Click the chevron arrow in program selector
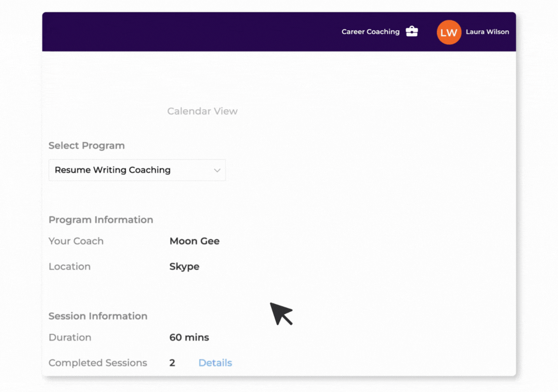Image resolution: width=558 pixels, height=392 pixels. coord(217,170)
